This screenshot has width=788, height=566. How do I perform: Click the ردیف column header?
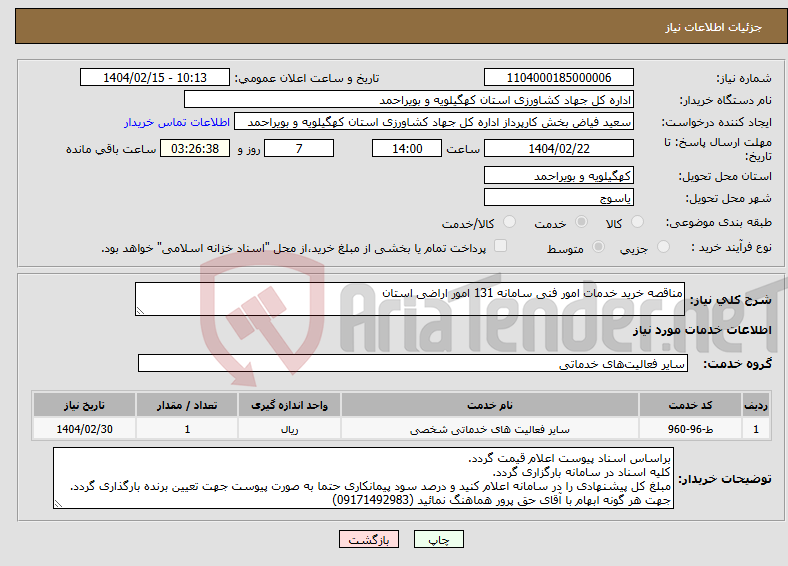pyautogui.click(x=756, y=405)
